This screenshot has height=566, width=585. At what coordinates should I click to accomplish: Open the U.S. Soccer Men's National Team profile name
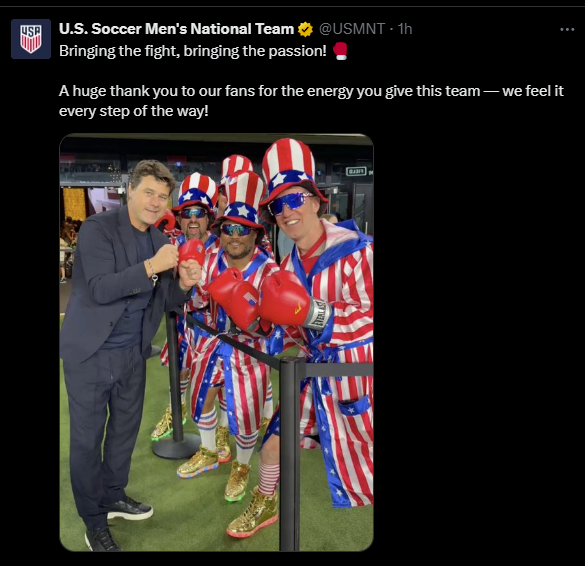pos(176,29)
